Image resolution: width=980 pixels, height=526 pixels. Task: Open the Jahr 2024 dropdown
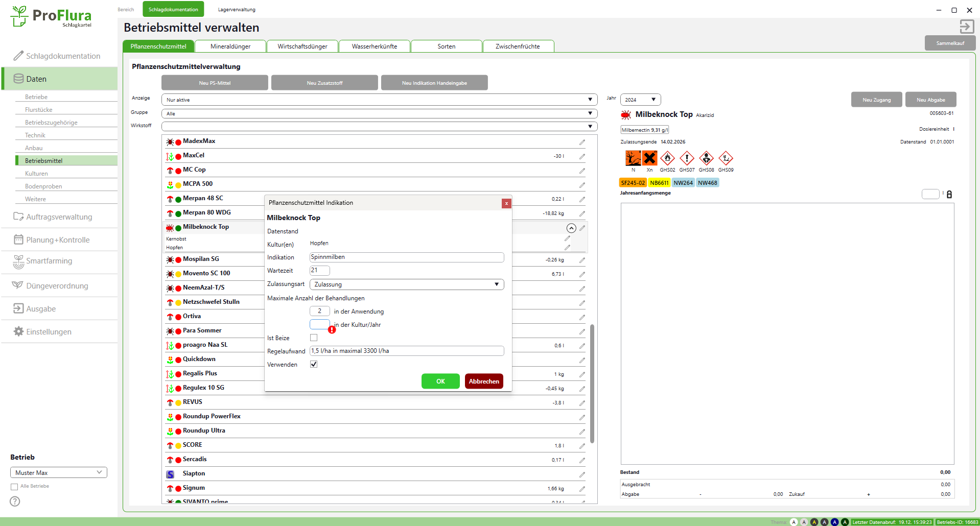coord(640,100)
